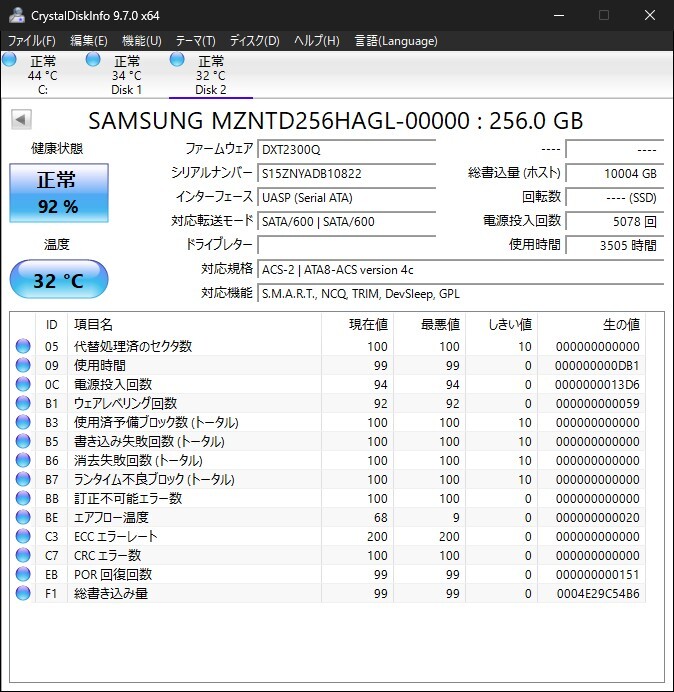Viewport: 674px width, 692px height.
Task: Click status orb of row 05 代替処理済のセクタ数
Action: pos(23,346)
